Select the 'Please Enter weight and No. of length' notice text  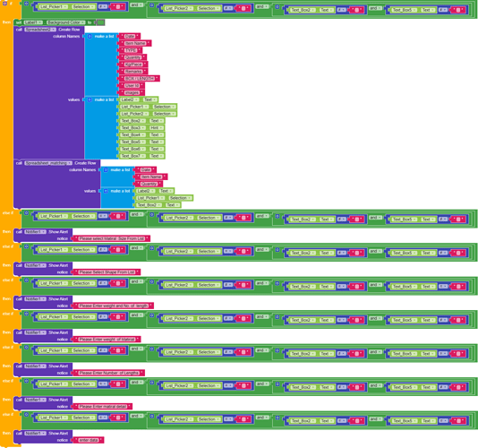113,306
